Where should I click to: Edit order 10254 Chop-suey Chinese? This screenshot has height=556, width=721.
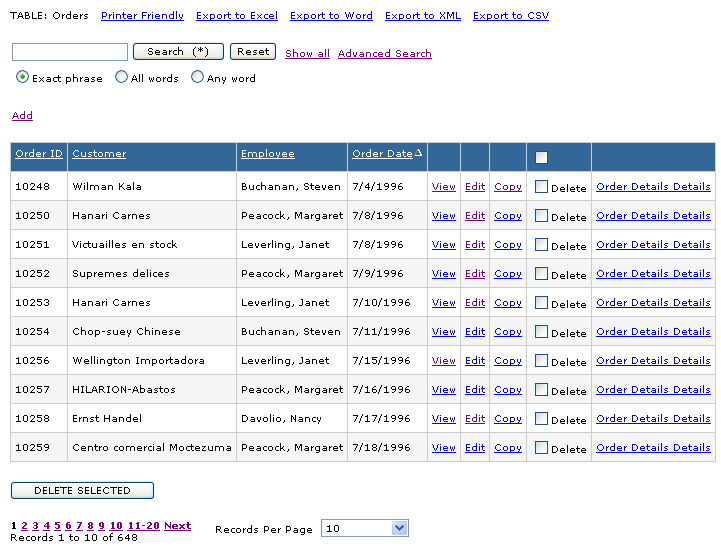475,332
